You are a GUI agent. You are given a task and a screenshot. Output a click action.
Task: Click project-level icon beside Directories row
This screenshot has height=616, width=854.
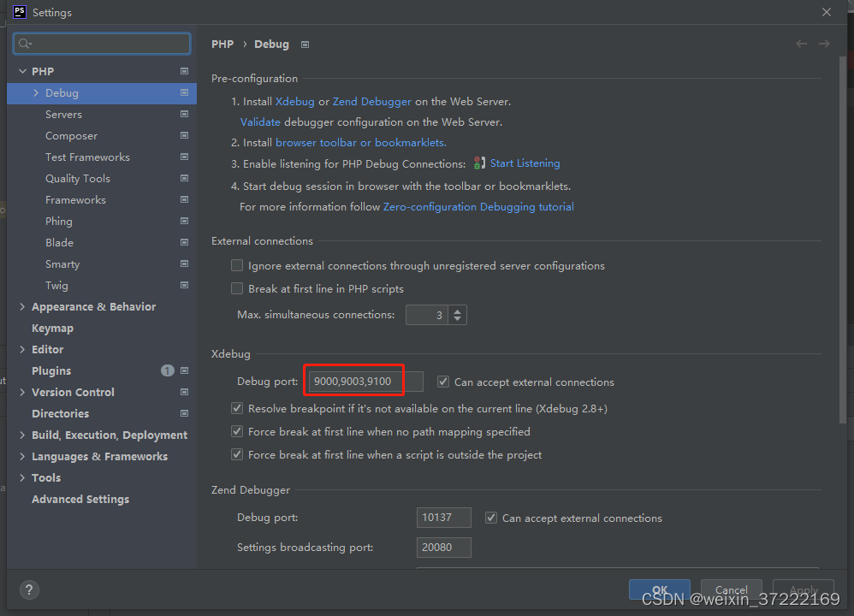tap(184, 413)
